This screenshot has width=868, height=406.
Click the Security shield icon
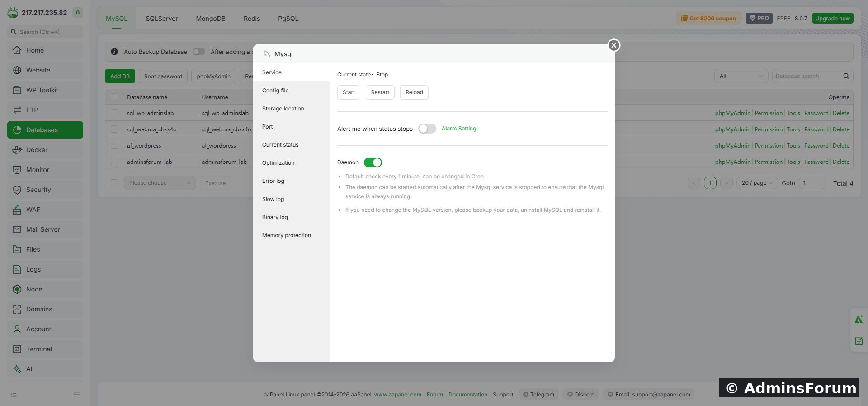tap(17, 190)
